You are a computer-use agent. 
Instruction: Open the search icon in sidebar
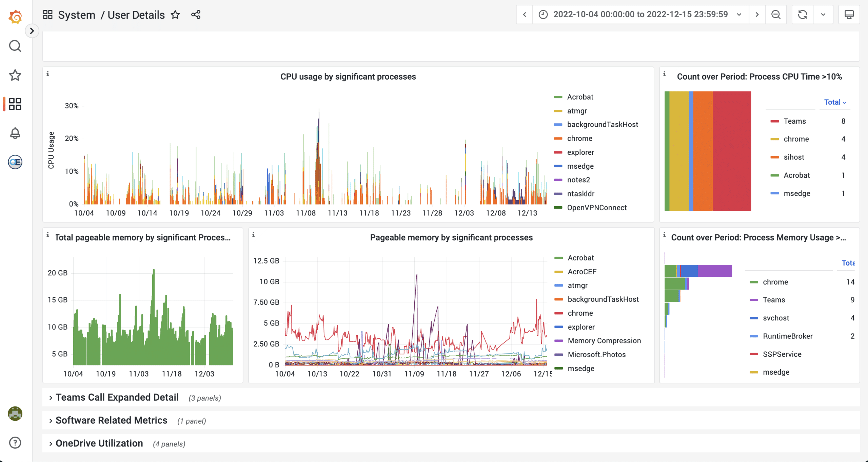click(15, 46)
